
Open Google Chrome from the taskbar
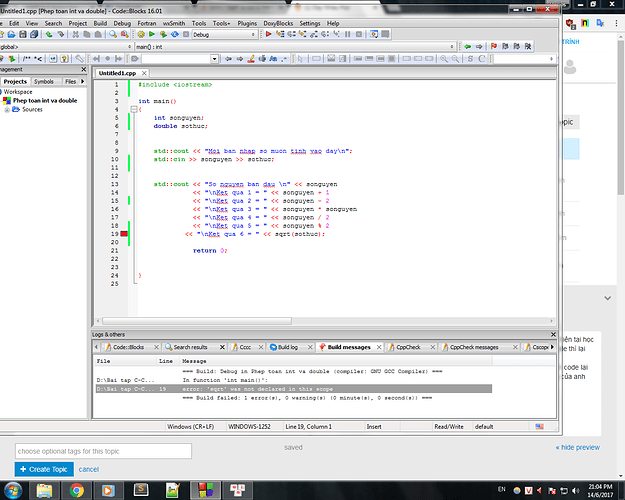pos(78,490)
